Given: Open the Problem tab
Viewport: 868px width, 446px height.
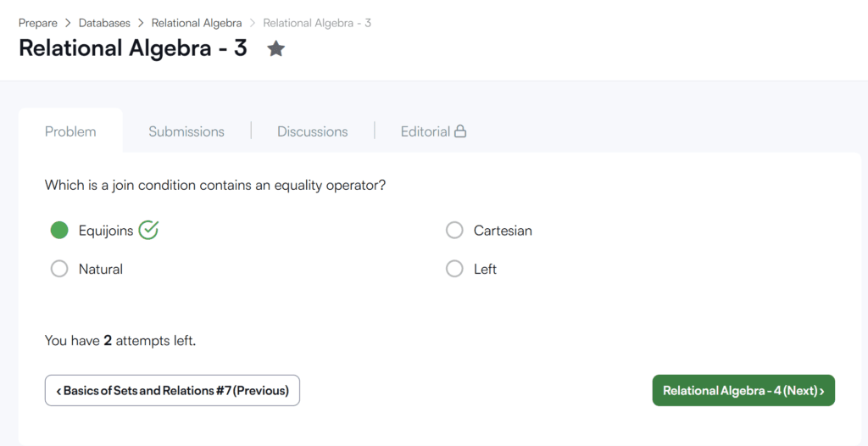Looking at the screenshot, I should coord(70,131).
